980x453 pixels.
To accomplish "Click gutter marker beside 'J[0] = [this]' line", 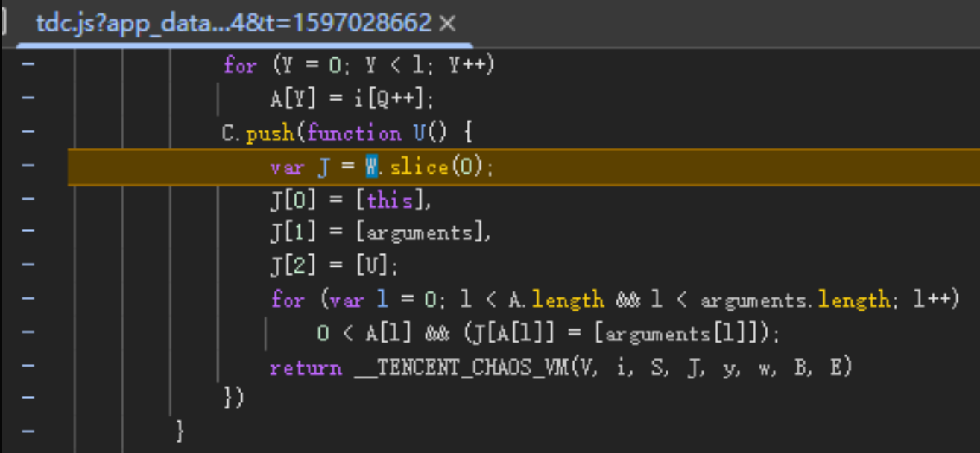I will (28, 200).
